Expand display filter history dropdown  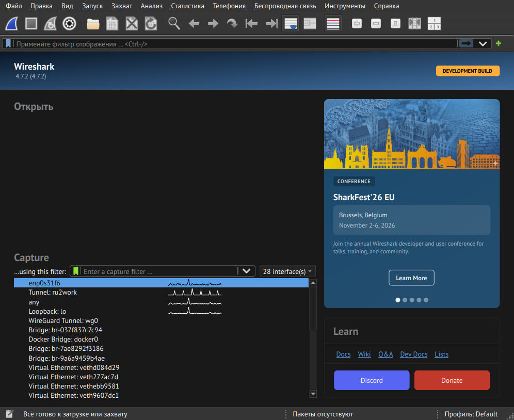483,44
